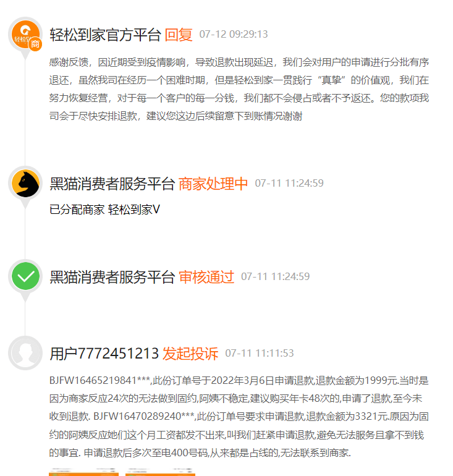The height and width of the screenshot is (476, 453).
Task: Open the gray default user avatar
Action: click(25, 353)
